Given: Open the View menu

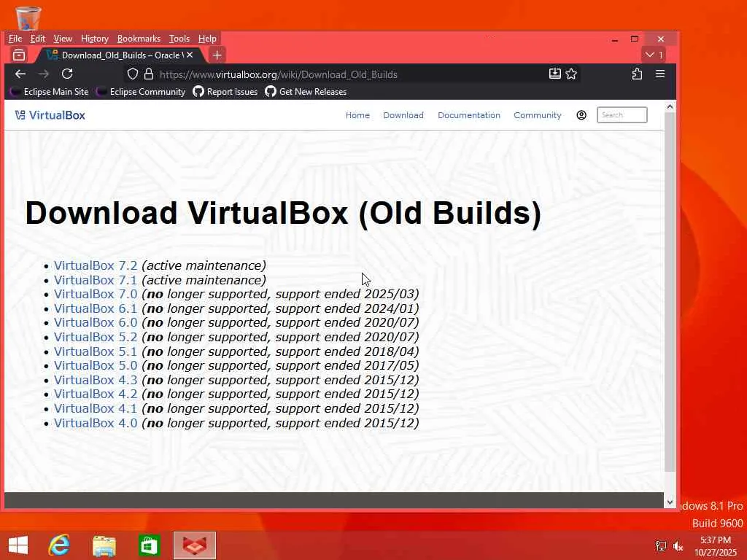Looking at the screenshot, I should click(63, 39).
